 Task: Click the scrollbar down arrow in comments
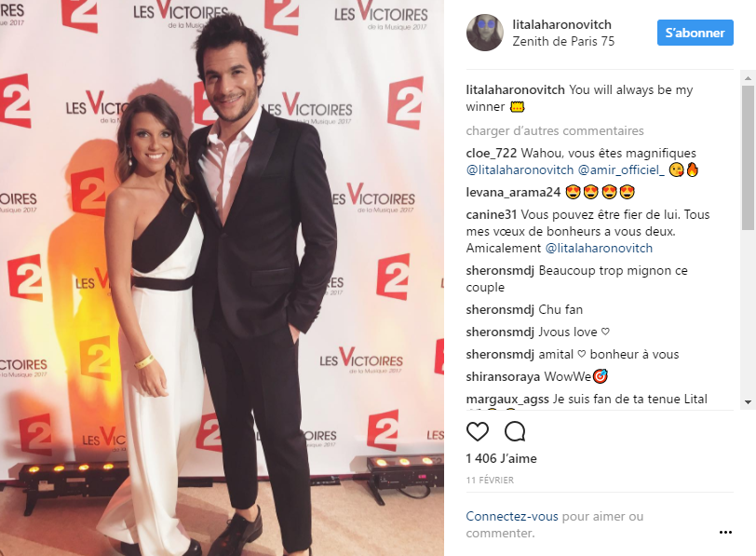coord(748,401)
